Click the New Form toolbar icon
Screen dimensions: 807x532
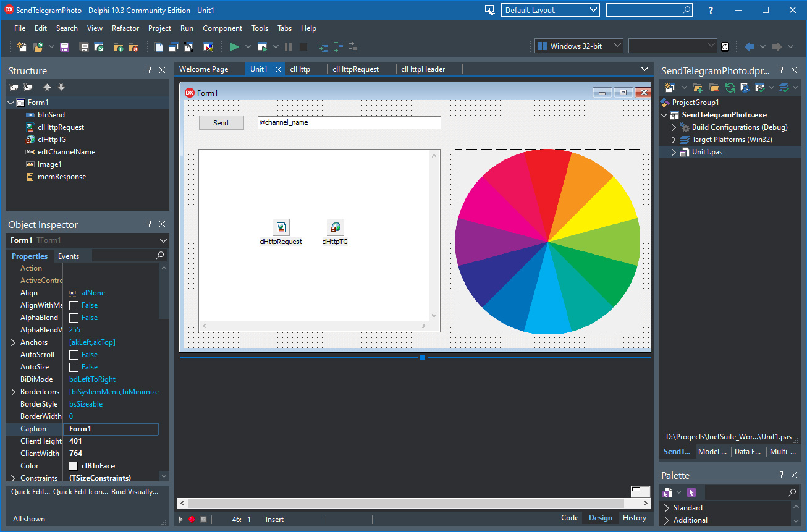pos(208,47)
